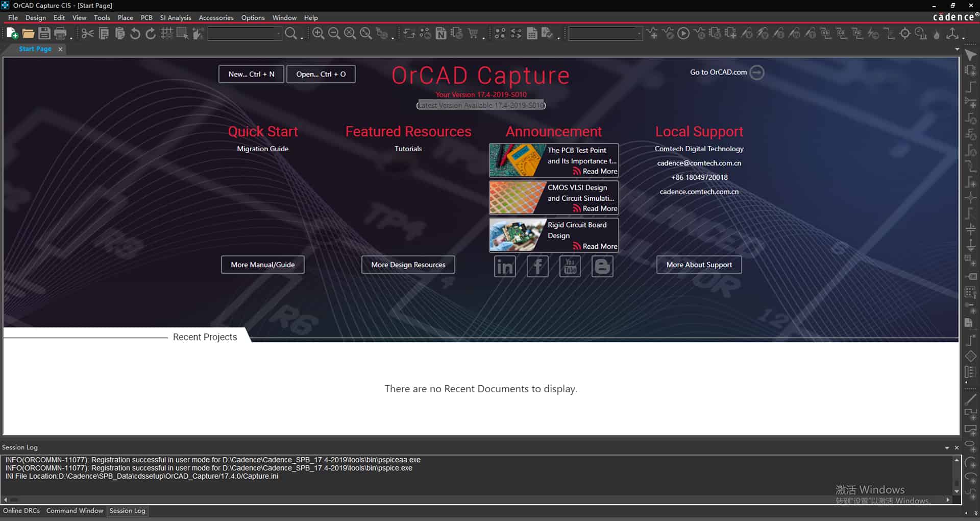Click the More Design Resources button
This screenshot has height=521, width=980.
[408, 265]
